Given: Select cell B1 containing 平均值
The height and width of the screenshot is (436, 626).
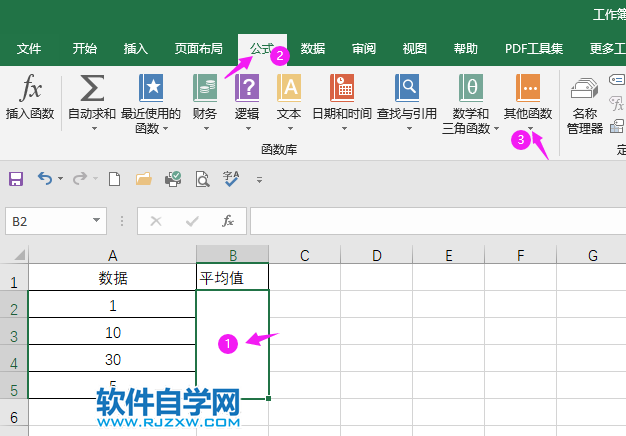Looking at the screenshot, I should [233, 277].
